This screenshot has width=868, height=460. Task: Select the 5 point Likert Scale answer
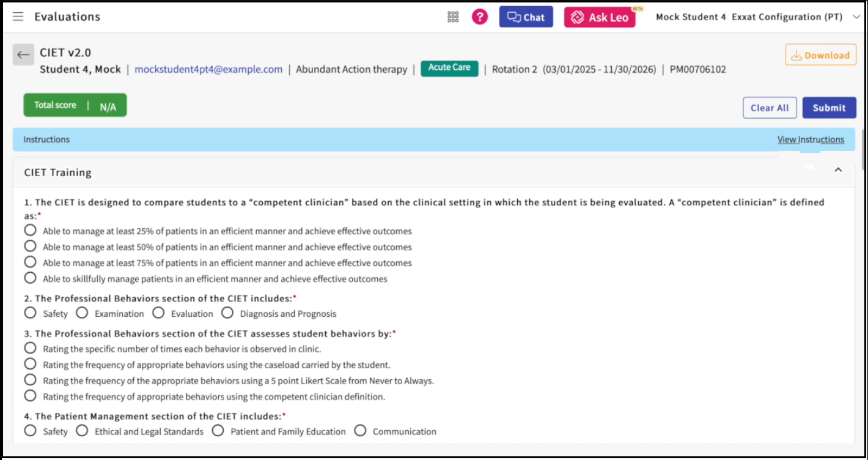tap(31, 380)
